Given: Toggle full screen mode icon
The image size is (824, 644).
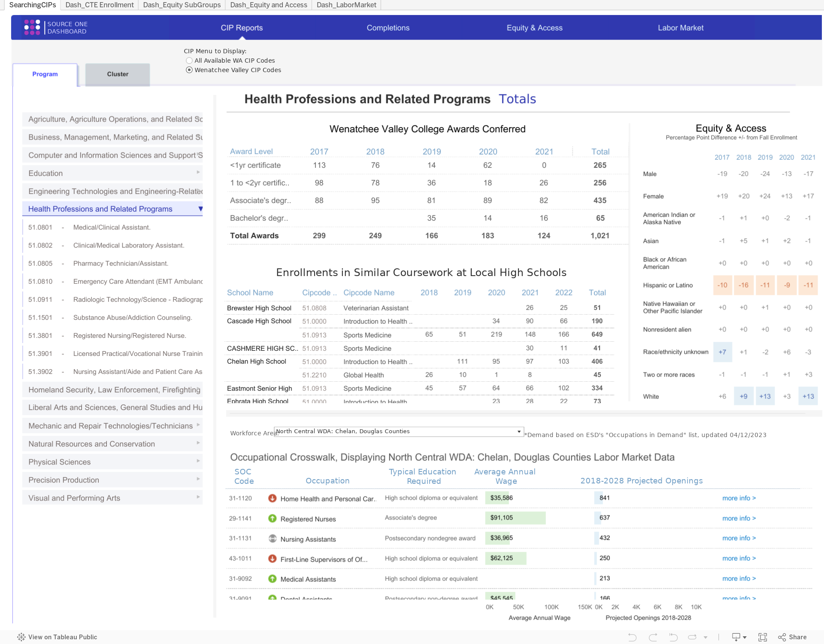Looking at the screenshot, I should click(763, 637).
